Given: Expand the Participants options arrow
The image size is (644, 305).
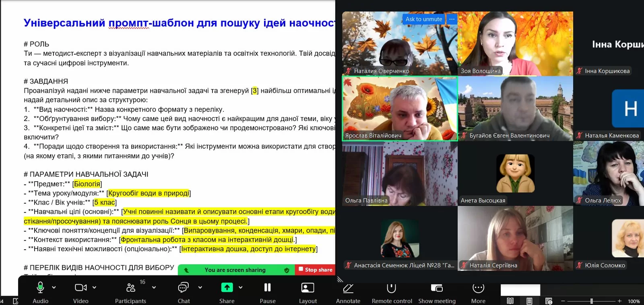Looking at the screenshot, I should tap(154, 287).
